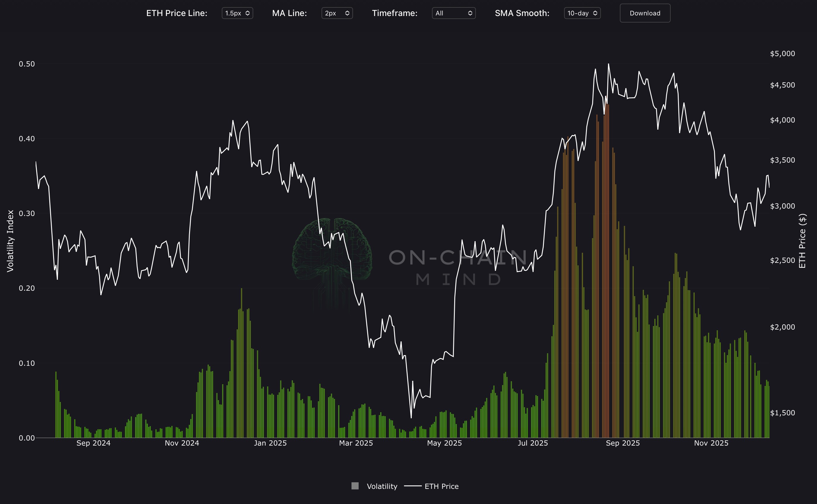Expand the Timeframe selector showing All
The height and width of the screenshot is (504, 817).
[453, 13]
